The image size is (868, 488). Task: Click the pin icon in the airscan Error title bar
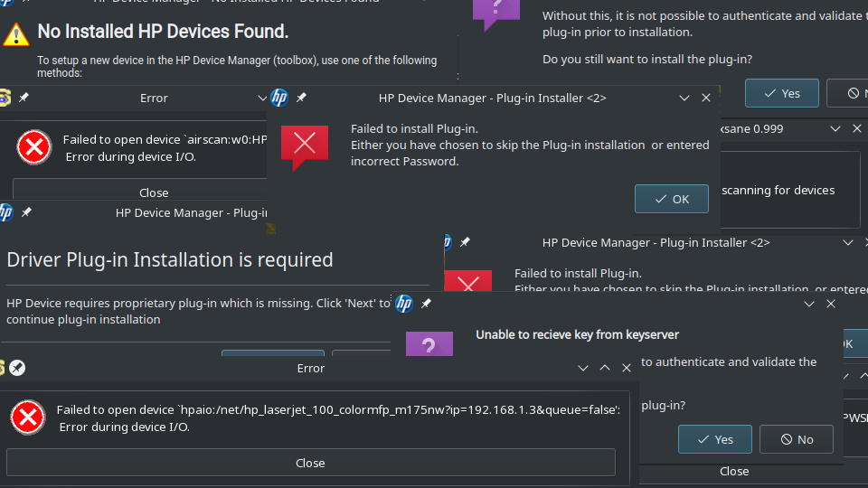tap(24, 98)
